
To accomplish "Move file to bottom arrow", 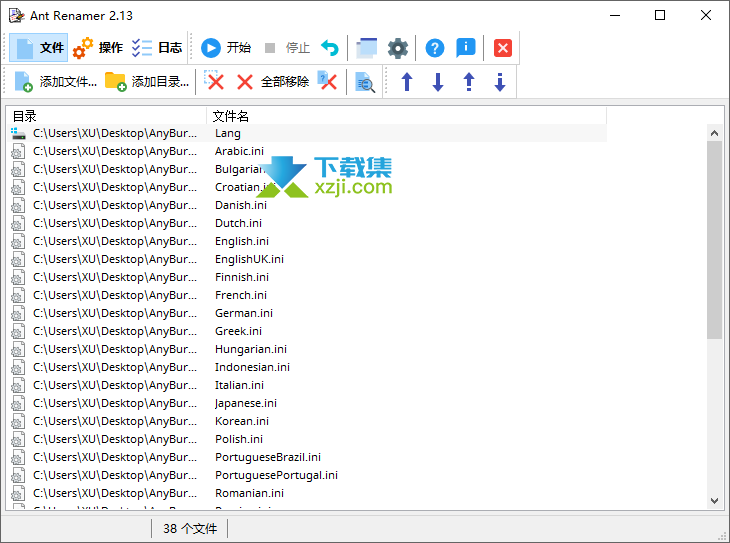I will 500,82.
